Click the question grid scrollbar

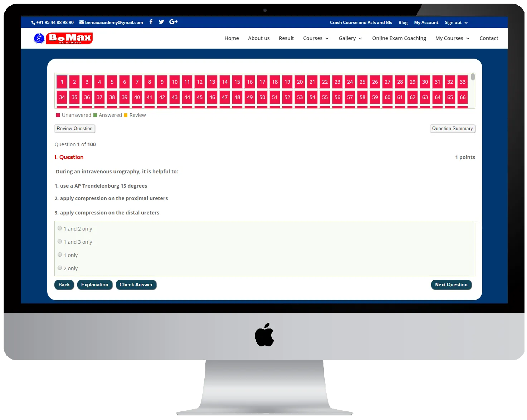[473, 77]
